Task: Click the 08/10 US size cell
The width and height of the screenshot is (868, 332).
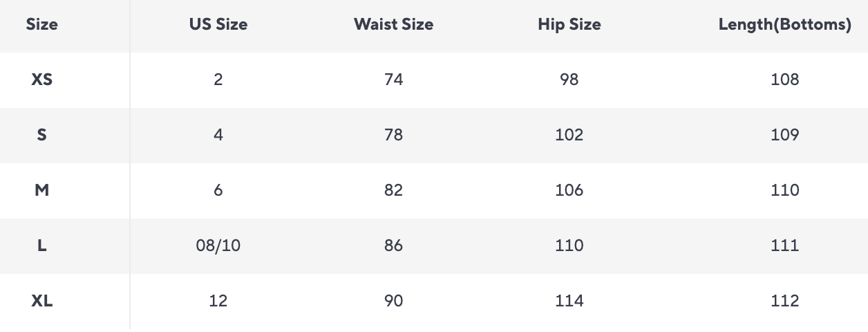Action: click(x=218, y=246)
